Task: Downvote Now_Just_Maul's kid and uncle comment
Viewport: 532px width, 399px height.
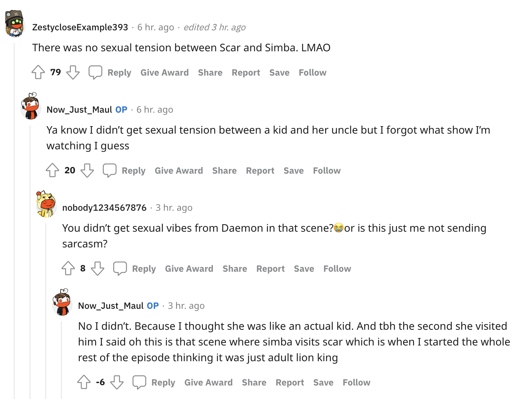Action: click(x=87, y=170)
